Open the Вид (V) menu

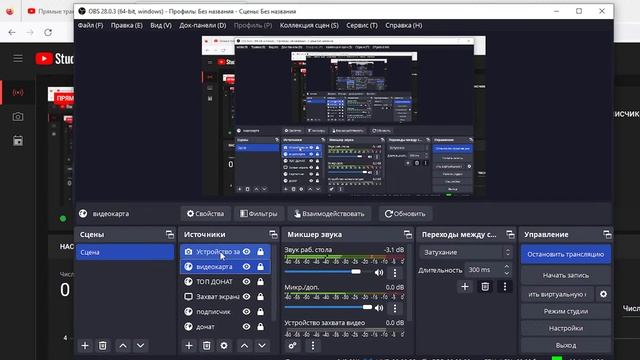(161, 25)
